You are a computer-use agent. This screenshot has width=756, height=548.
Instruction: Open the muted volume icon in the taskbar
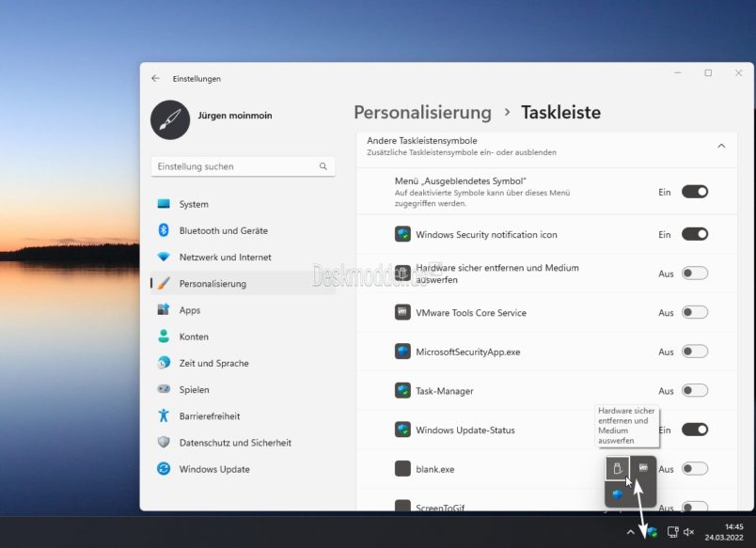point(688,531)
